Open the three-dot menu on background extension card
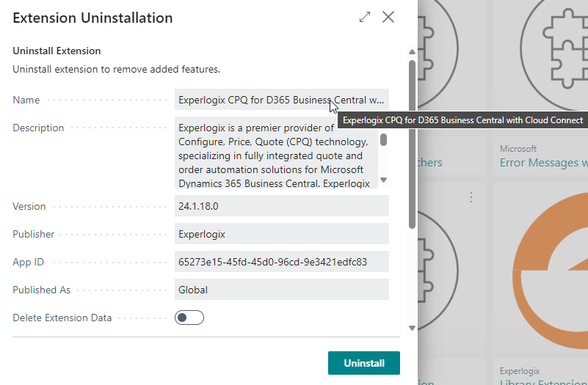Viewport: 588px width, 385px height. pyautogui.click(x=471, y=197)
